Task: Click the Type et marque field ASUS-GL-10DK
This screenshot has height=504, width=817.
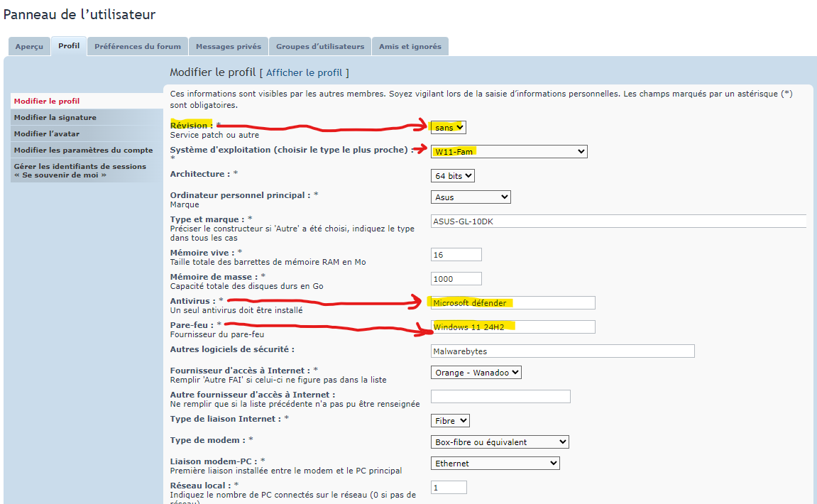Action: pos(618,221)
